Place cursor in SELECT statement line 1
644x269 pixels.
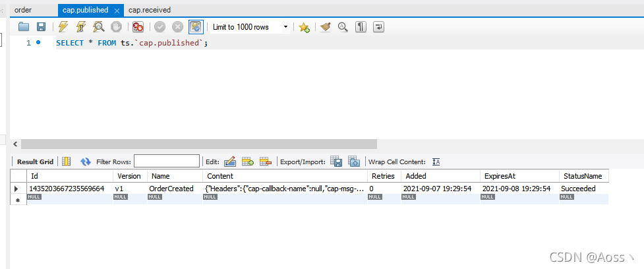(132, 43)
